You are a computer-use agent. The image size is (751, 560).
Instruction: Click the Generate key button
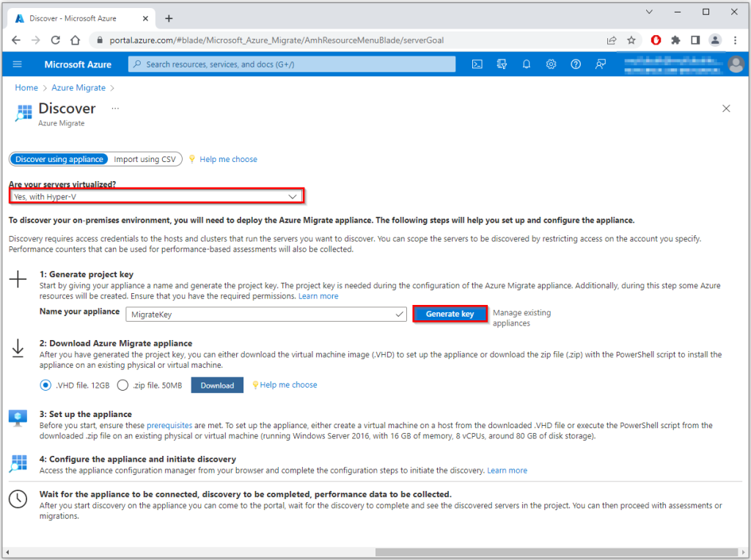pyautogui.click(x=450, y=314)
